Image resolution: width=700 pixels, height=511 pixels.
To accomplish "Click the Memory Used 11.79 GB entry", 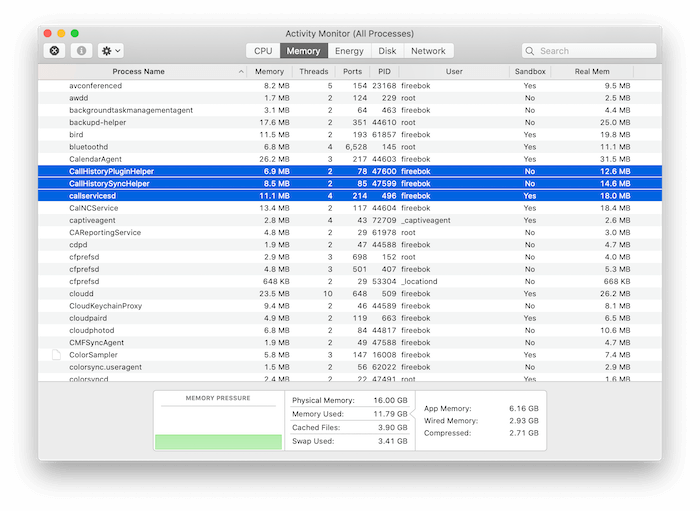I will [350, 414].
